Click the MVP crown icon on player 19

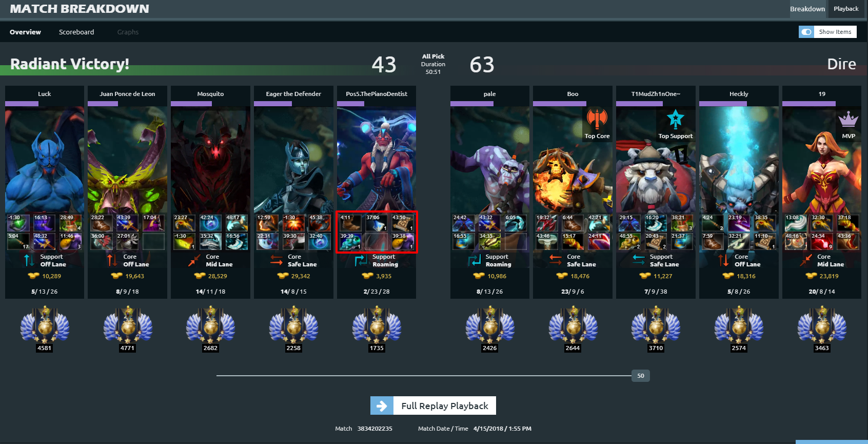848,120
